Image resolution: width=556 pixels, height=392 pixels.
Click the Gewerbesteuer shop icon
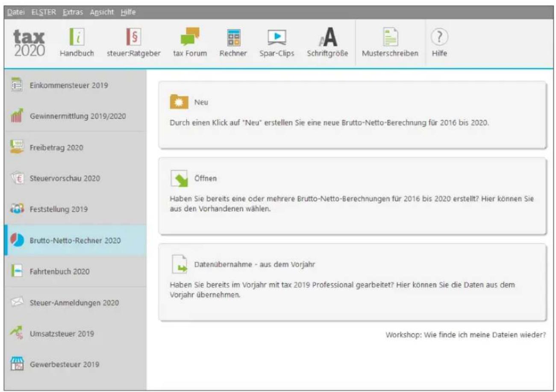click(16, 365)
